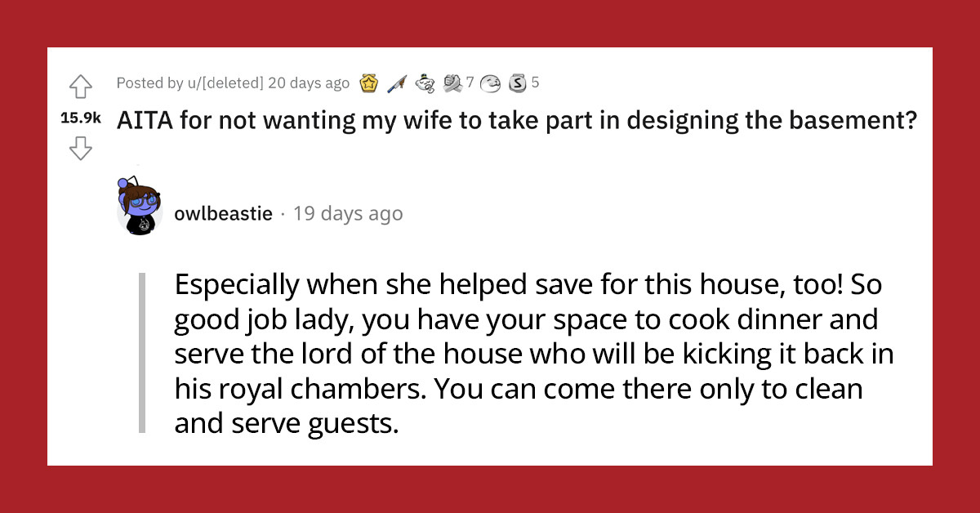Select the comment text by owlbeastie
Image resolution: width=980 pixels, height=513 pixels.
[x=531, y=353]
